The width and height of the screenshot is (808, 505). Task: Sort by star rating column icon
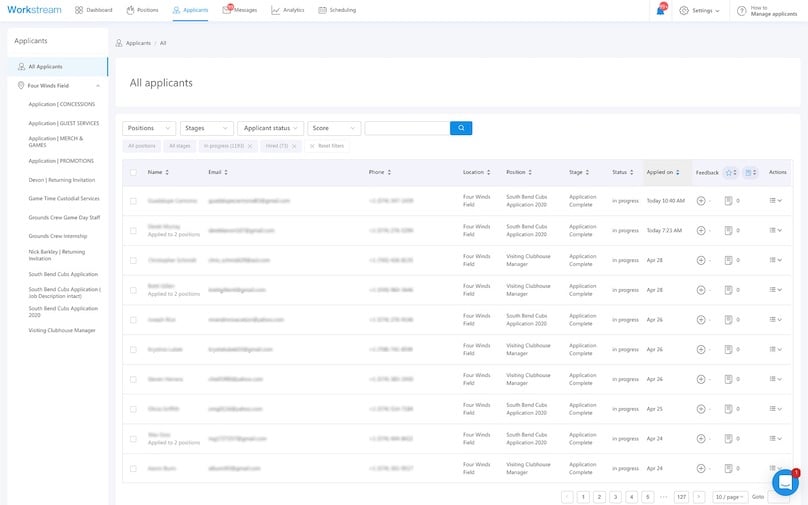pos(730,172)
